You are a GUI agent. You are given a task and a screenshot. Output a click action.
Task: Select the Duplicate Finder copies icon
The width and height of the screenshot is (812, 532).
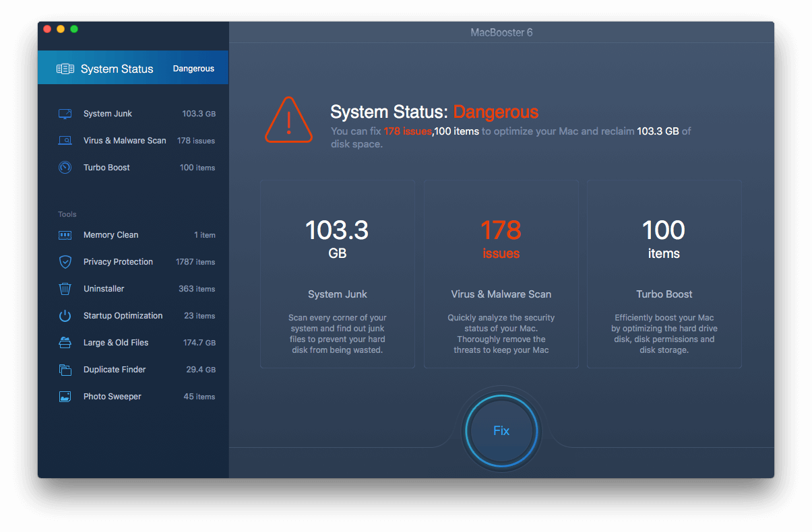pos(64,369)
